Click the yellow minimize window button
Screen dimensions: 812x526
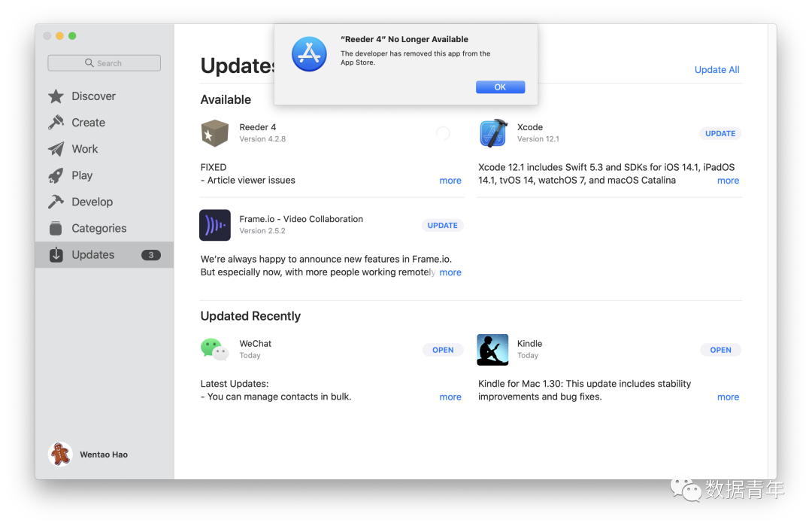(x=59, y=36)
